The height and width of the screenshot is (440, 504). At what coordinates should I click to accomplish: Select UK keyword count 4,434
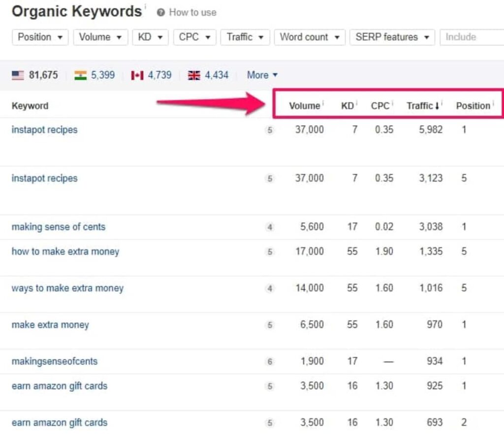217,75
